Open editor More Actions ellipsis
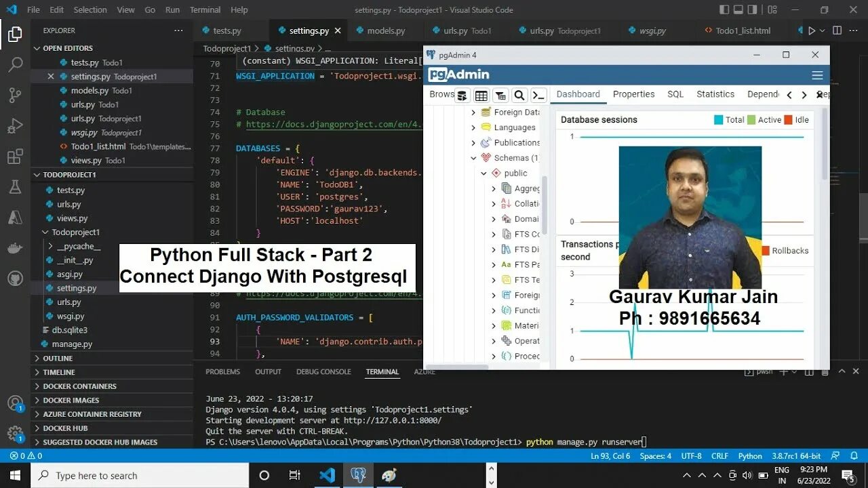 point(855,30)
